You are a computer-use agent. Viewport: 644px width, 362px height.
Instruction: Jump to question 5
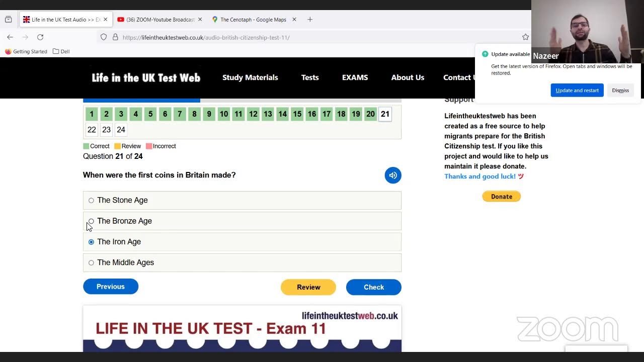[150, 114]
